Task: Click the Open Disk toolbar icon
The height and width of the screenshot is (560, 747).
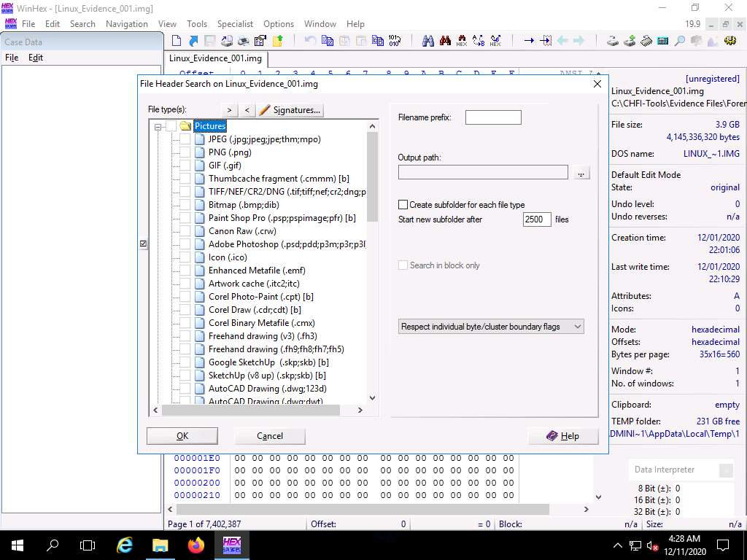Action: [x=613, y=41]
